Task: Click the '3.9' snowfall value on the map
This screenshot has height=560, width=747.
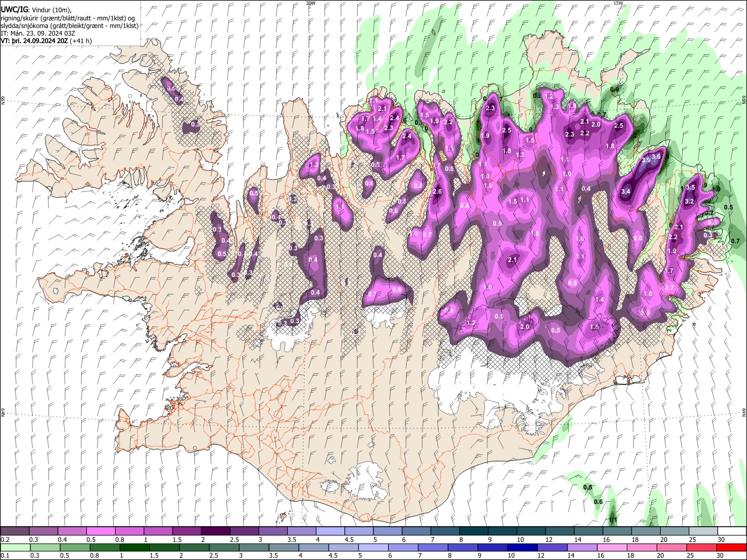Action: tap(646, 160)
